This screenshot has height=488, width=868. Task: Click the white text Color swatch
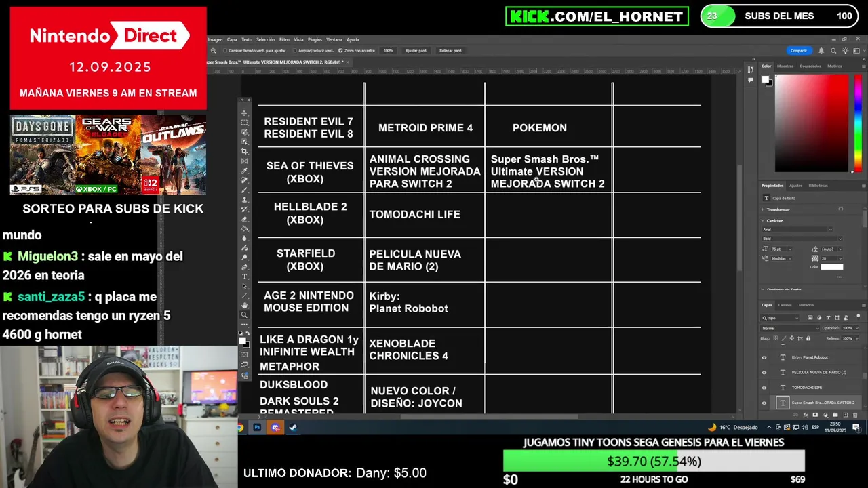(x=832, y=266)
